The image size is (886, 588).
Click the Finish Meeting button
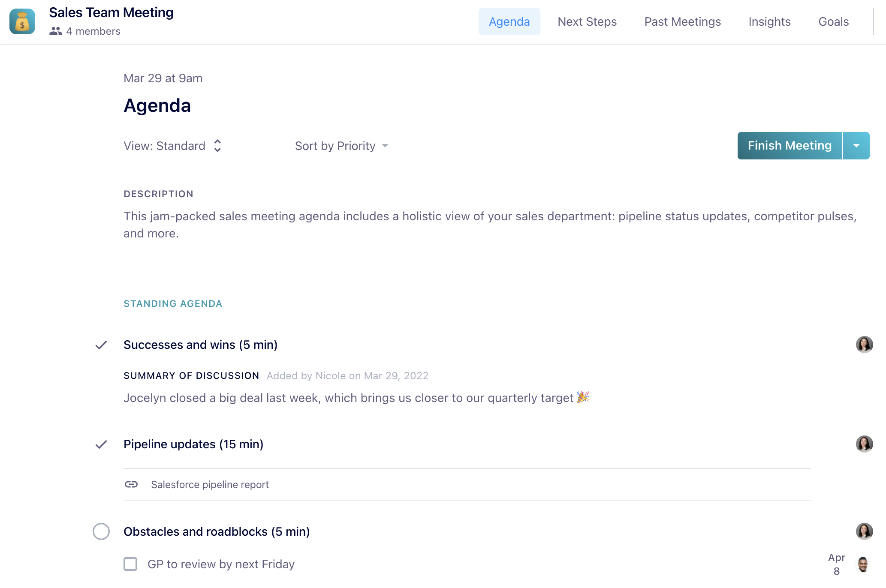point(789,146)
